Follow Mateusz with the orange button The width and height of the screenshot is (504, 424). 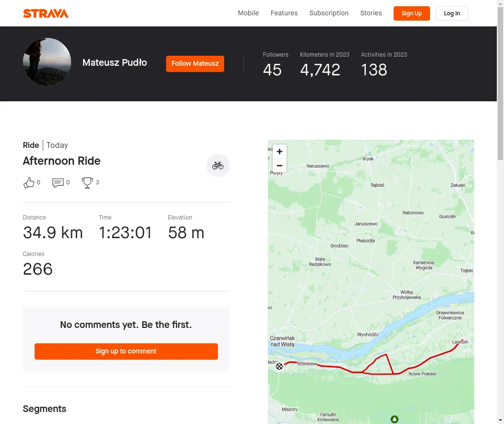[x=195, y=64]
